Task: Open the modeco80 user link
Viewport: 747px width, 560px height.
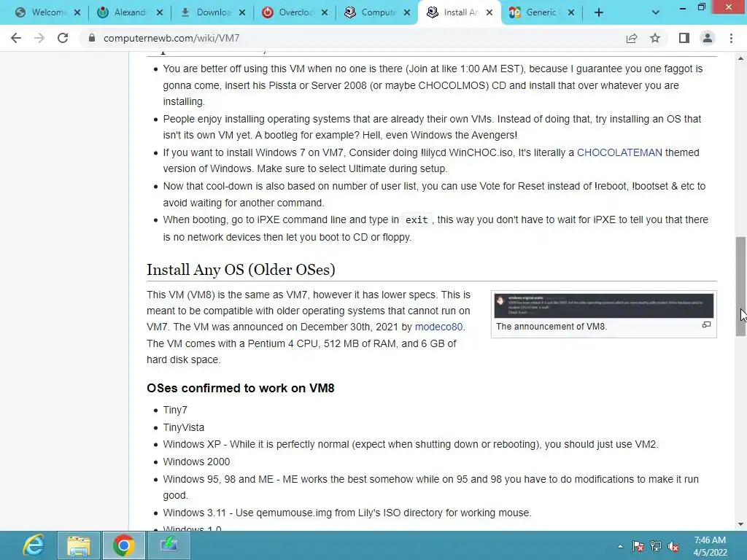Action: point(438,327)
